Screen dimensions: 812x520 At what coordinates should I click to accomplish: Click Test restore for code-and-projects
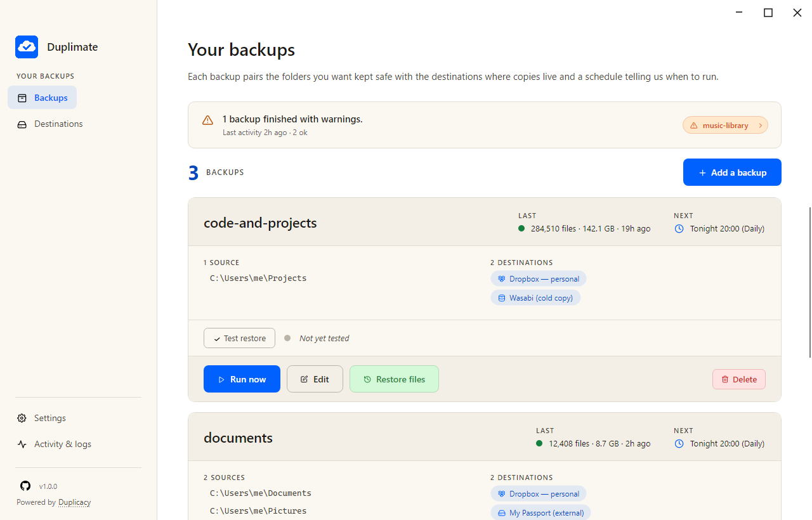(239, 338)
